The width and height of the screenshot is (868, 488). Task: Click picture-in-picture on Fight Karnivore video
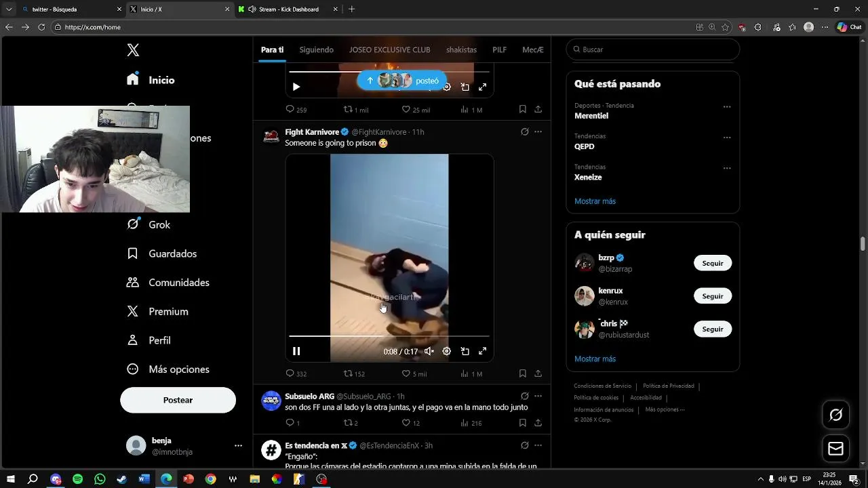click(x=465, y=351)
